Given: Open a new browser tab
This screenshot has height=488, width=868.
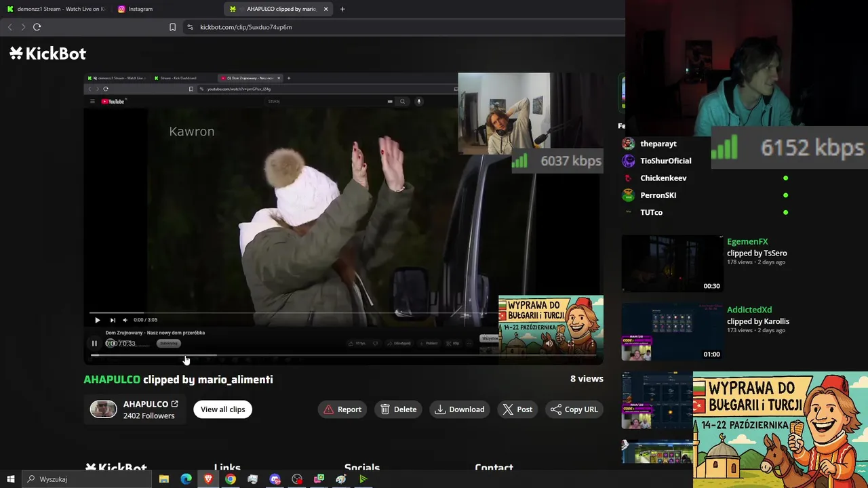Looking at the screenshot, I should click(342, 9).
